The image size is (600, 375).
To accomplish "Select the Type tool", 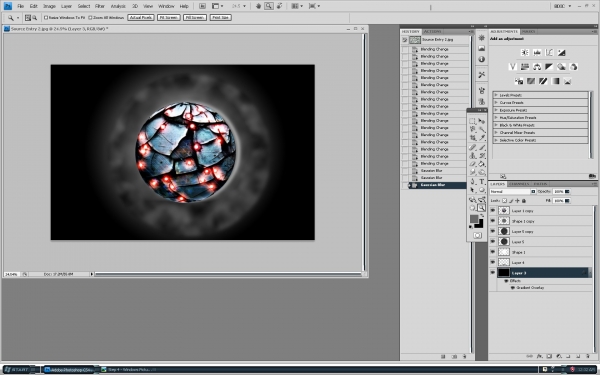I will click(482, 182).
